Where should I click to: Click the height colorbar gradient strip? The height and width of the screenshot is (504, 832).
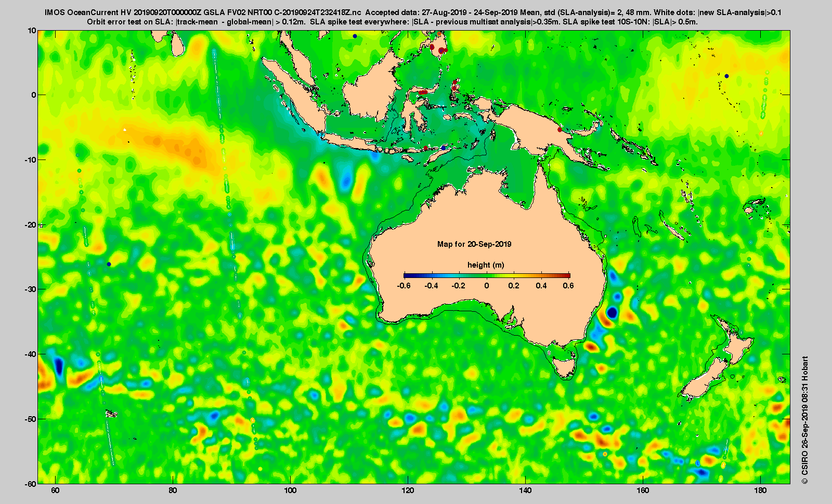487,275
